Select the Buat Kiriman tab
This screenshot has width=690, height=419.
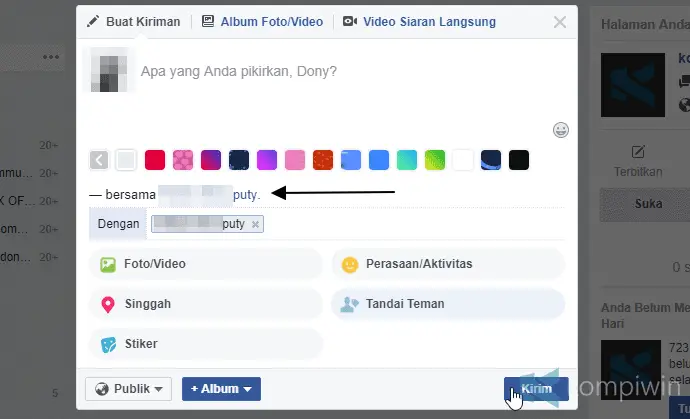pyautogui.click(x=133, y=21)
